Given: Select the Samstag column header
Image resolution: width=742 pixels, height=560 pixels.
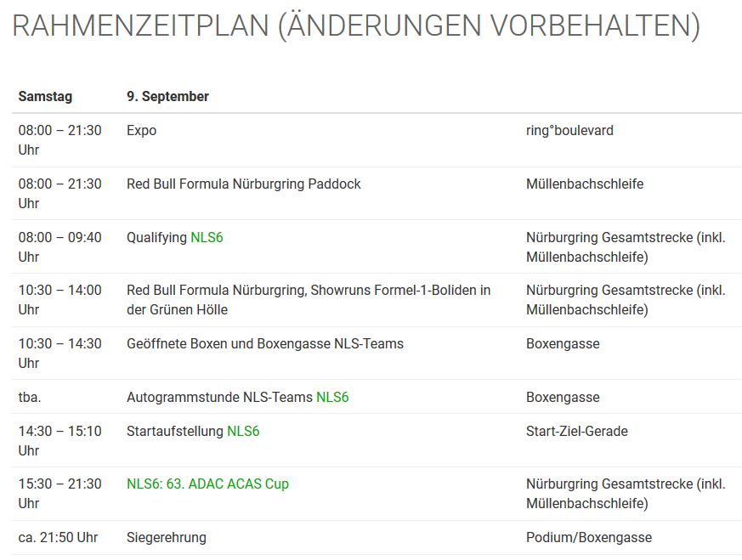Looking at the screenshot, I should pyautogui.click(x=45, y=96).
